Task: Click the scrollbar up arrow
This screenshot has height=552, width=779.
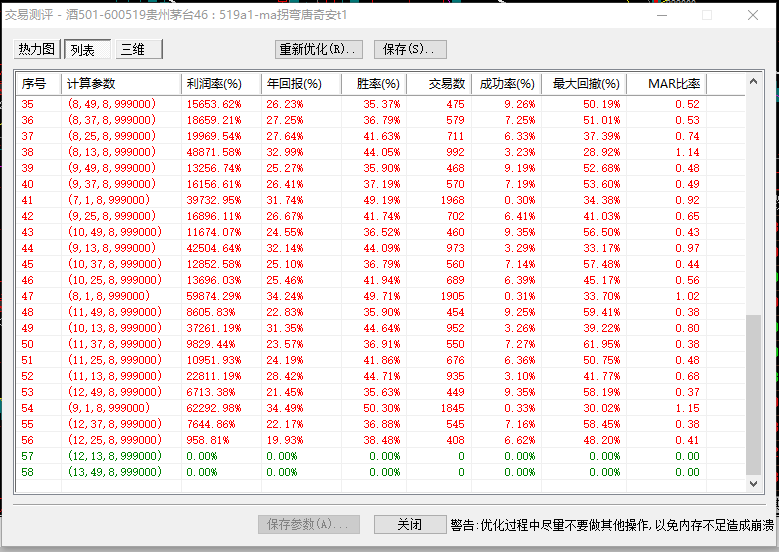Action: coord(753,81)
